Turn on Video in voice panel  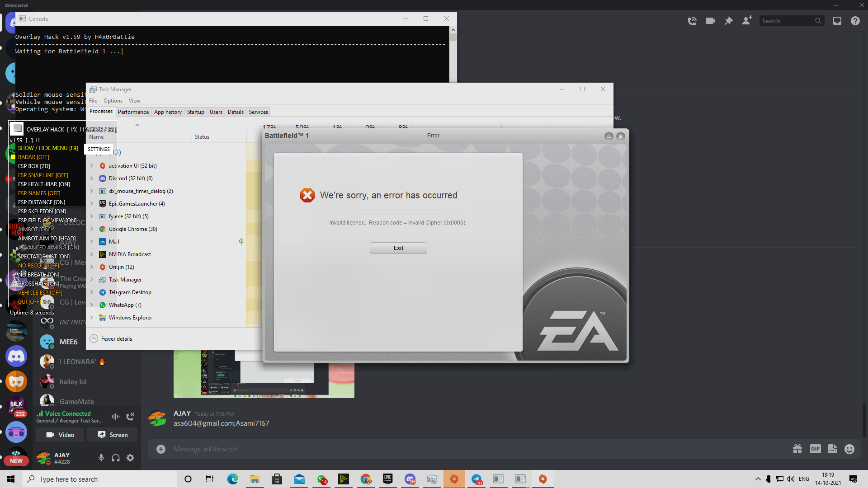pos(60,435)
